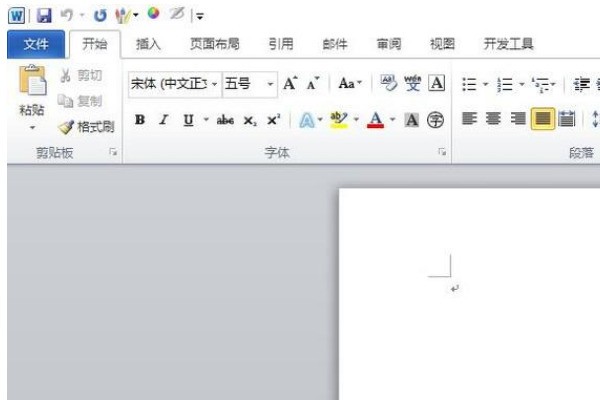Apply strikethrough with the abc icon
Viewport: 600px width, 400px height.
[x=226, y=120]
